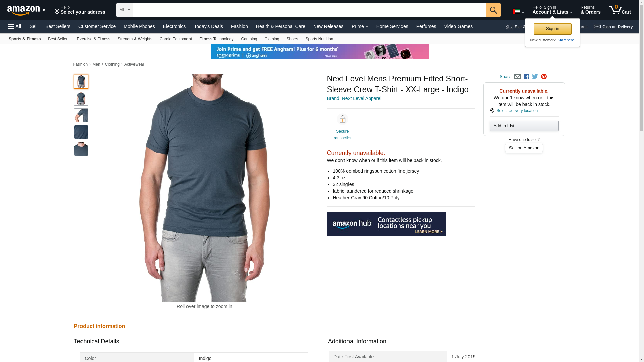Open the All hamburger menu
644x362 pixels.
point(15,26)
